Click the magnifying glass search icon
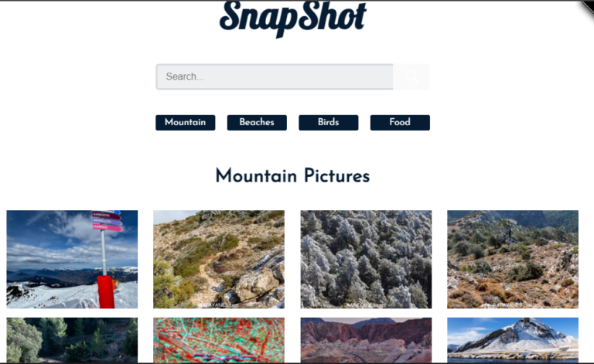The width and height of the screenshot is (594, 364). (411, 77)
